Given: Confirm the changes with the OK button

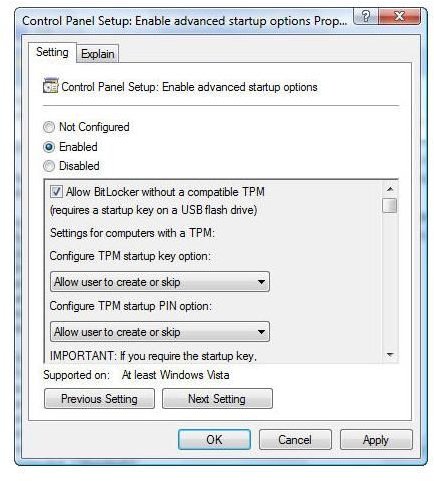Looking at the screenshot, I should (x=214, y=440).
